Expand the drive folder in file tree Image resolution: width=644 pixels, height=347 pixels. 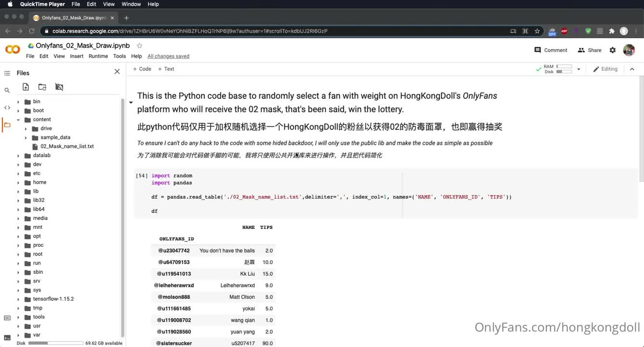click(x=26, y=129)
